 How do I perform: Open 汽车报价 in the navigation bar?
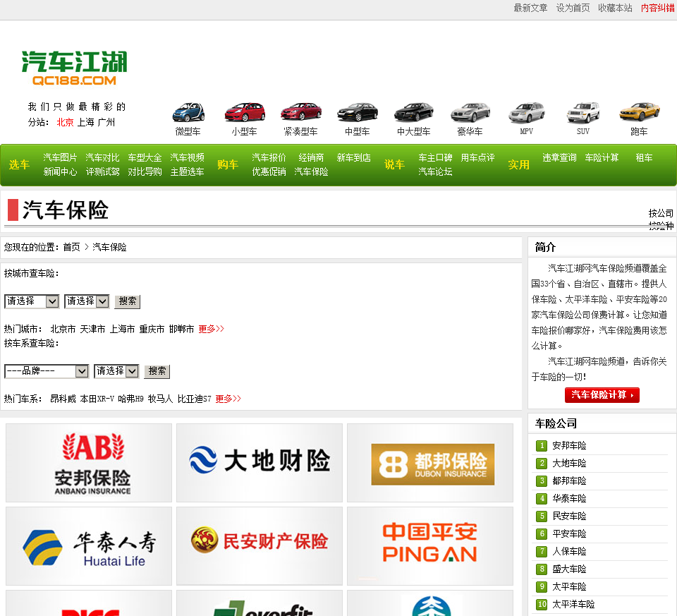[269, 157]
